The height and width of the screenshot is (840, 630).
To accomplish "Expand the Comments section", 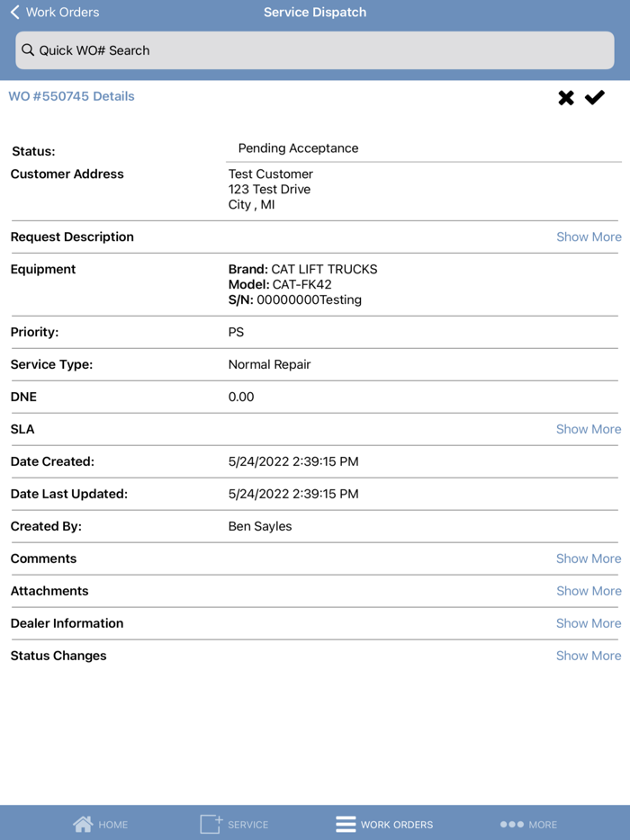I will (589, 559).
